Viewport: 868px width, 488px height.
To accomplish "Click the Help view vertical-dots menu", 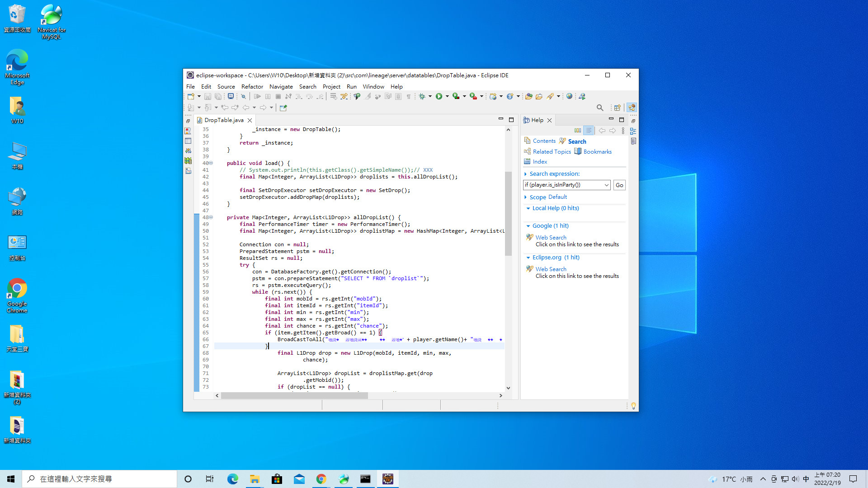I will tap(623, 131).
